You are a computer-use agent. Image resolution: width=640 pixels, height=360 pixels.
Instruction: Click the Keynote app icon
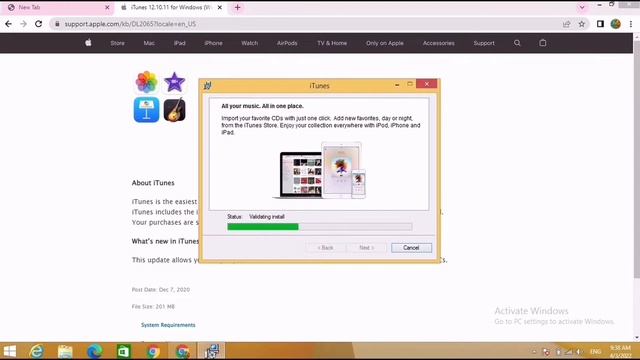146,110
